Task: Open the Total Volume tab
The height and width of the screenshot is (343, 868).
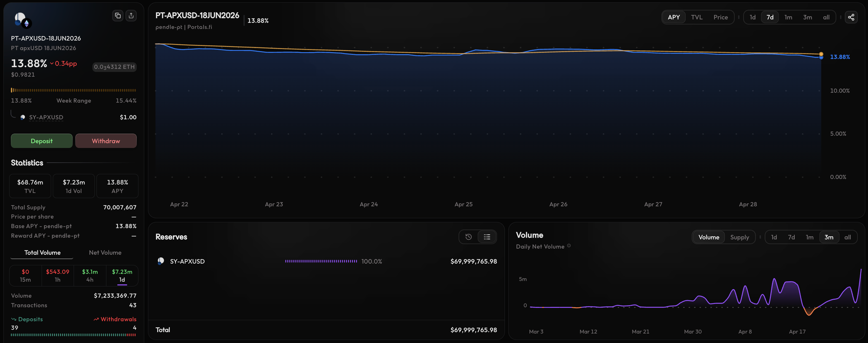Action: [x=42, y=253]
